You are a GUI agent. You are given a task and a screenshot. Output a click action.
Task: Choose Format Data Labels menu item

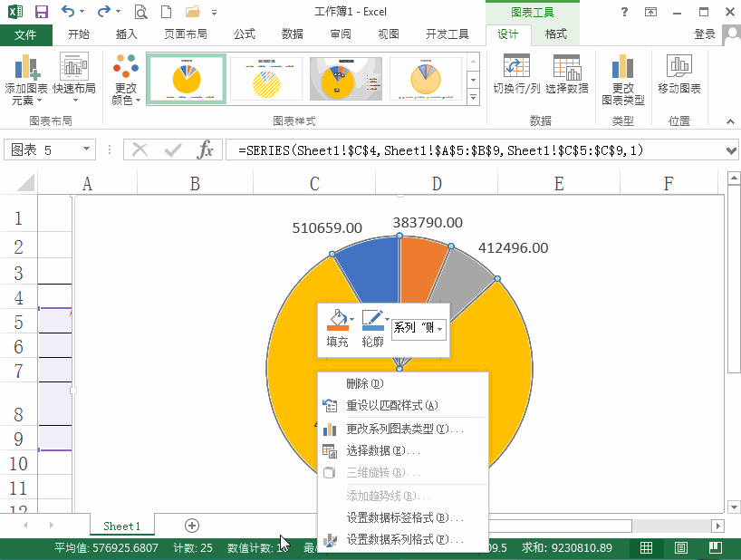pos(403,517)
